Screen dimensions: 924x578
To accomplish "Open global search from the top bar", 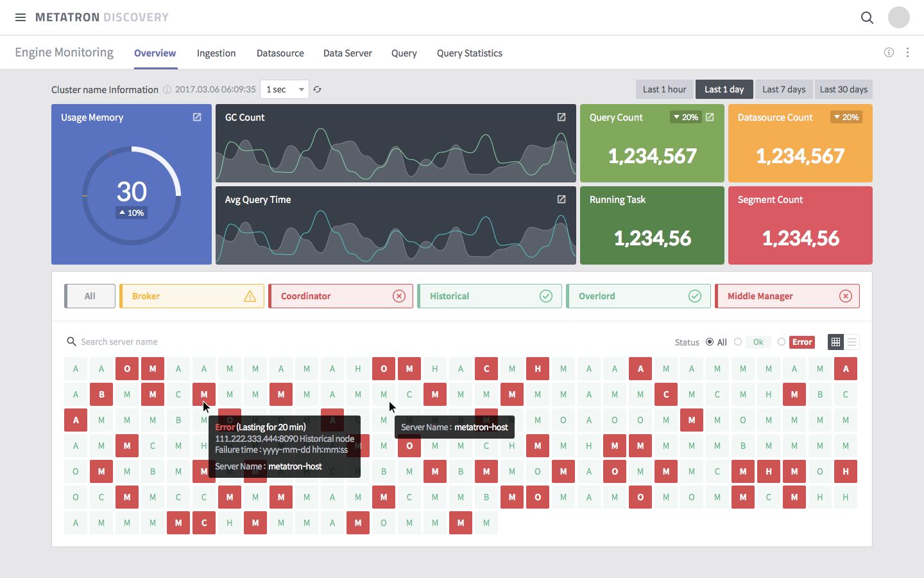I will pyautogui.click(x=867, y=17).
